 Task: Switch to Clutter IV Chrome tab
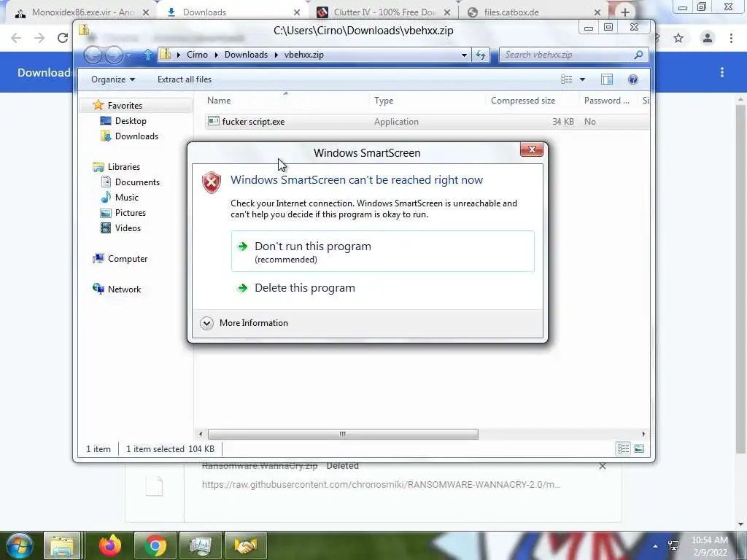pyautogui.click(x=384, y=12)
